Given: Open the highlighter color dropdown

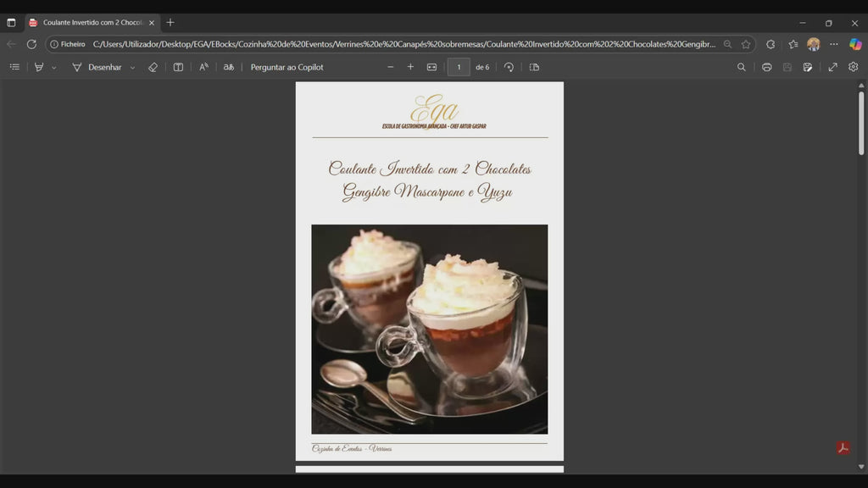Looking at the screenshot, I should (53, 67).
